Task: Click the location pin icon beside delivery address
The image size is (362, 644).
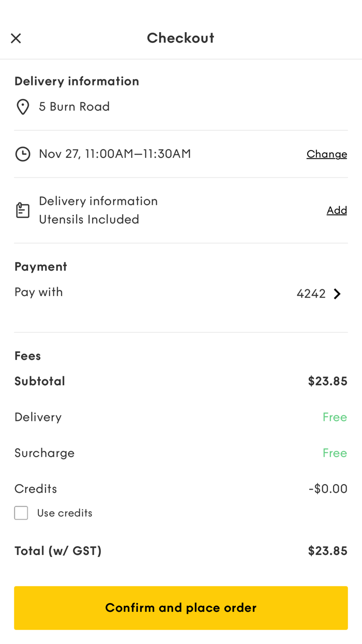Action: [22, 107]
